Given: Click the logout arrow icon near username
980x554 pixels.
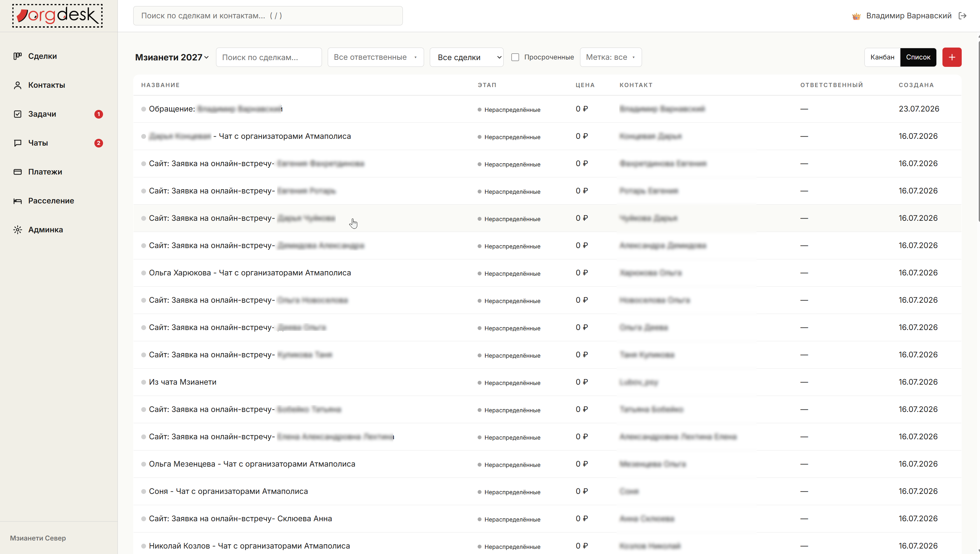Looking at the screenshot, I should 962,16.
